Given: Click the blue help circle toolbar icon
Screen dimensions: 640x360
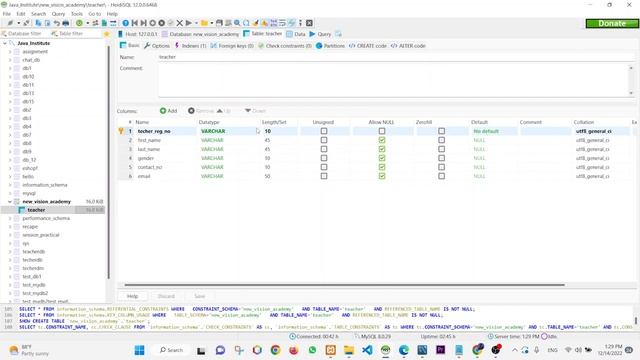Looking at the screenshot, I should coord(125,23).
